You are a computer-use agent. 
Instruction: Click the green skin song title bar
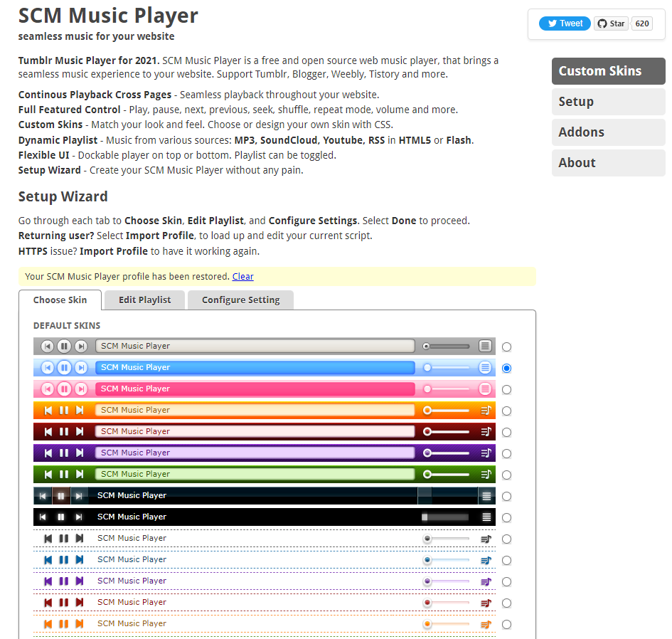[255, 475]
